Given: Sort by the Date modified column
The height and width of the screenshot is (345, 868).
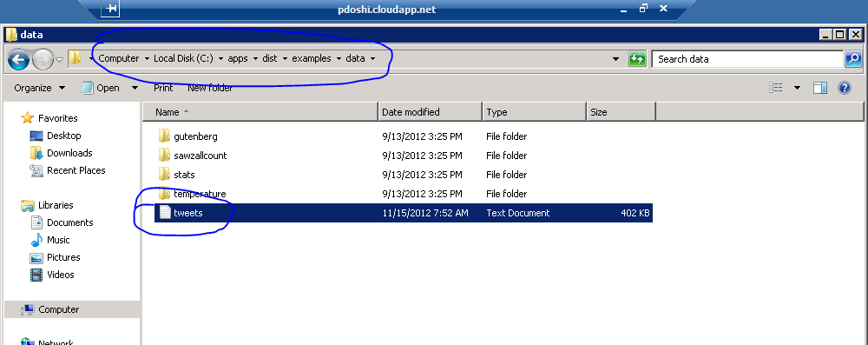Looking at the screenshot, I should [431, 112].
